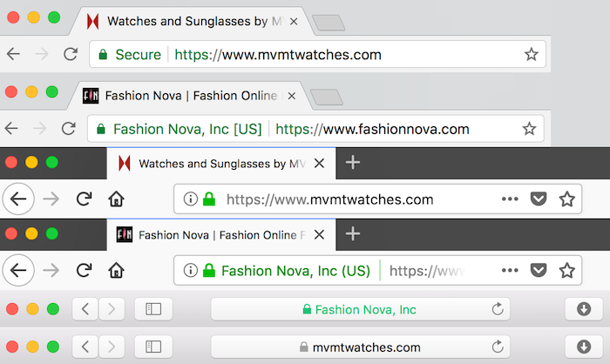Click Firefox home icon in MVMT window
The width and height of the screenshot is (610, 364).
(115, 199)
